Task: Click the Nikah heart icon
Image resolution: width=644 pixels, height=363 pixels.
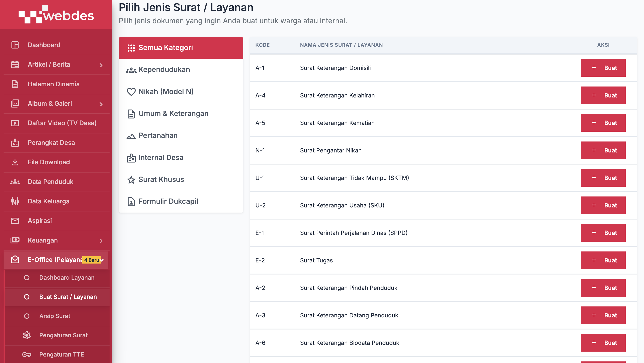Action: 131,92
